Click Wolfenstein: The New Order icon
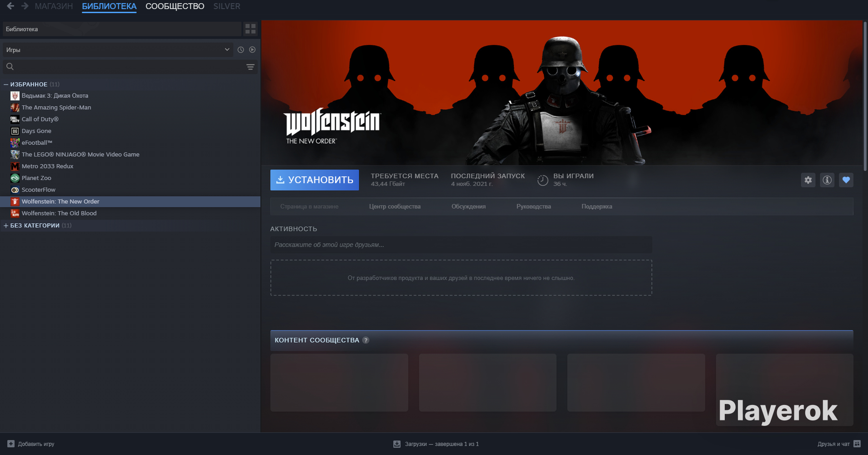Screen dimensions: 868x455 tap(15, 202)
